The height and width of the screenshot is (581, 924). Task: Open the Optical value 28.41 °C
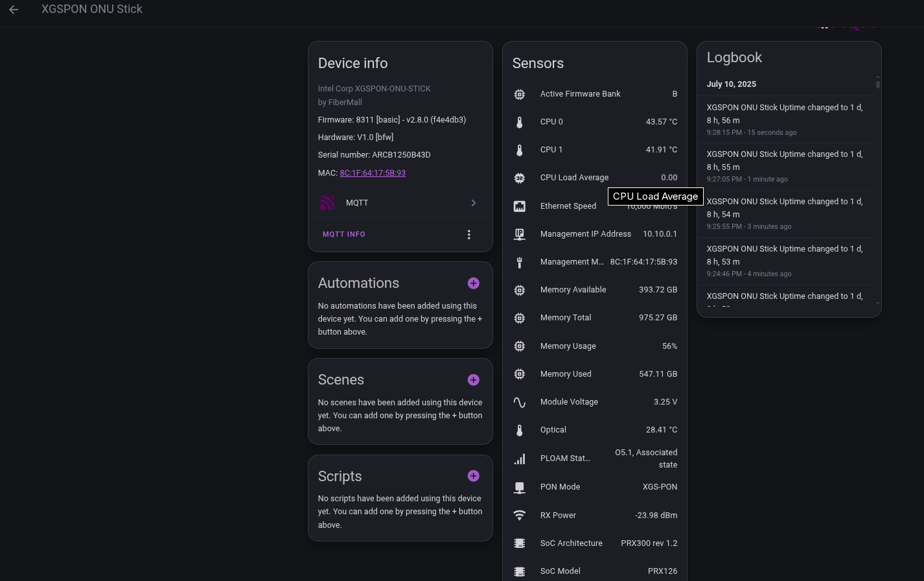coord(662,430)
